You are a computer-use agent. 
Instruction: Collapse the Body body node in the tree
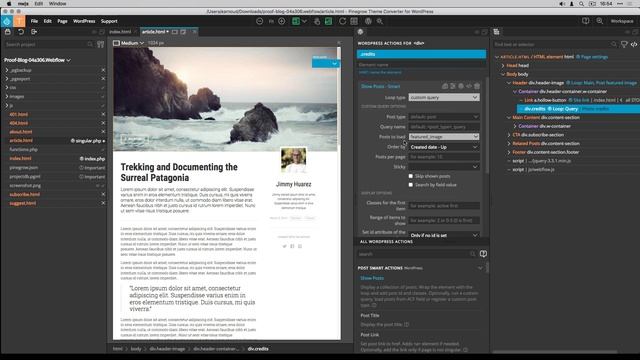[503, 74]
